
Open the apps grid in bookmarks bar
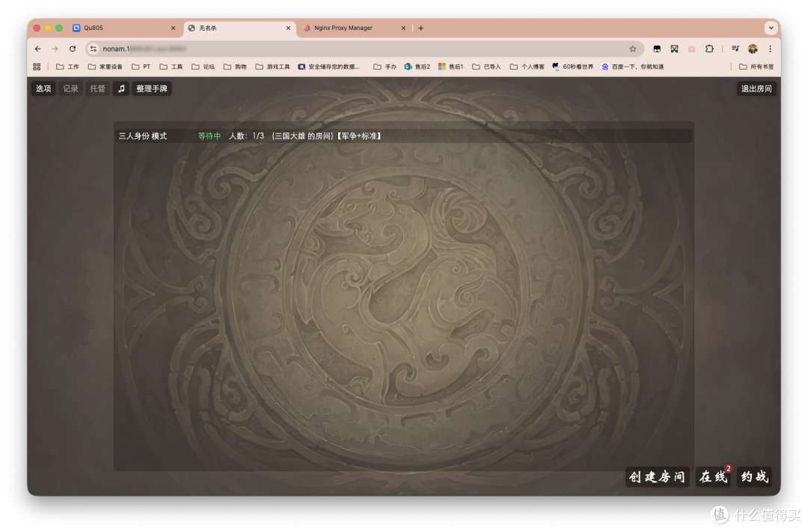(37, 67)
